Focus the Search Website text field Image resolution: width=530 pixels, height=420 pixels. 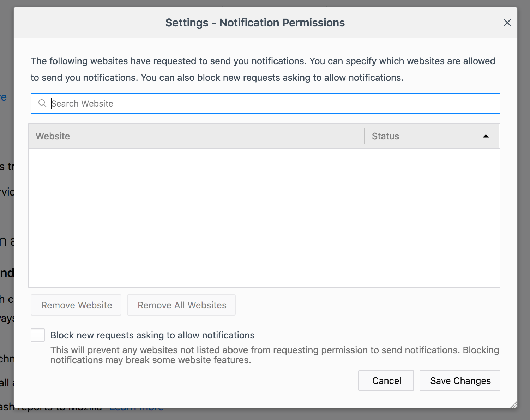point(272,103)
